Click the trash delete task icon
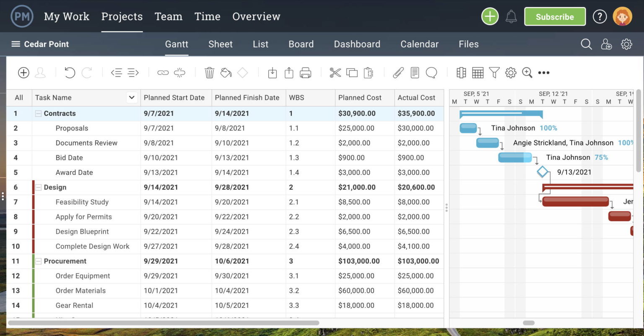 [209, 73]
